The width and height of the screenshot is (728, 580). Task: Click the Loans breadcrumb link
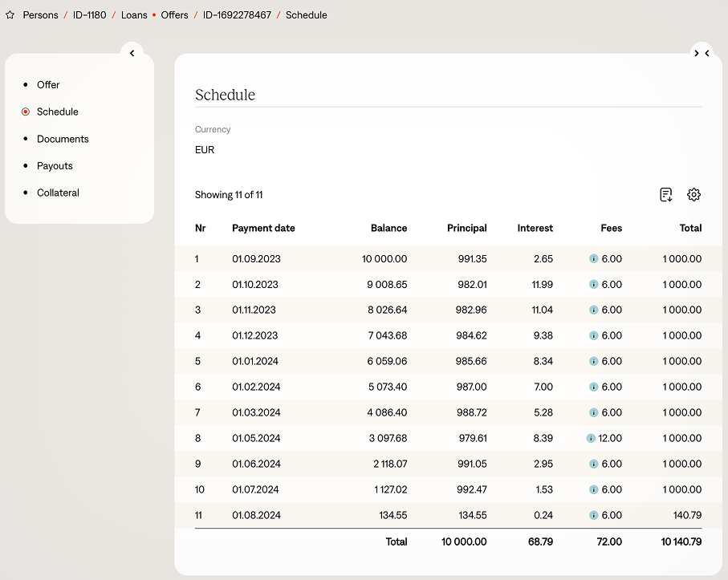pyautogui.click(x=134, y=15)
